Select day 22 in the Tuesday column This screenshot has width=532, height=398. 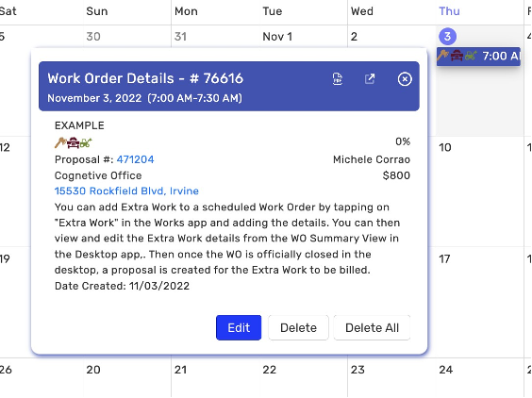270,370
